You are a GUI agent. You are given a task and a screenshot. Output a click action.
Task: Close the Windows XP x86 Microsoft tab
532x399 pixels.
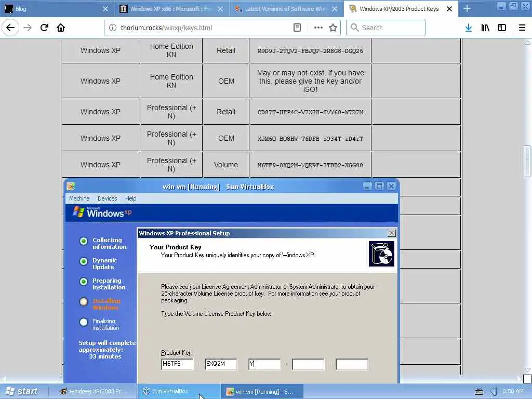click(x=220, y=9)
